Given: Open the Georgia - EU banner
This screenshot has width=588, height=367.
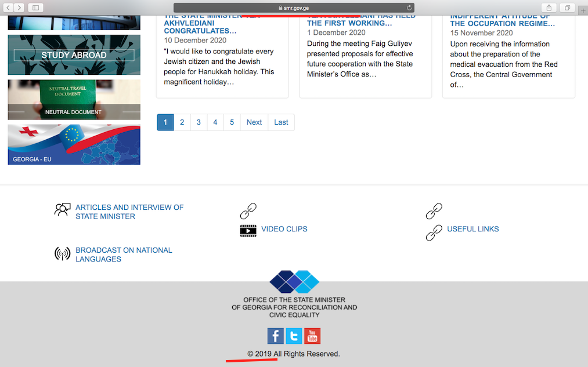Looking at the screenshot, I should 74,144.
